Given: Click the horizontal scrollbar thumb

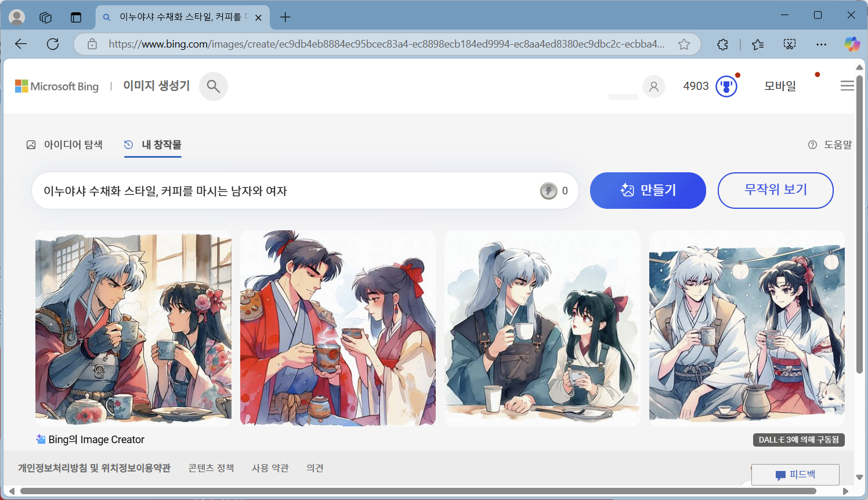Looking at the screenshot, I should click(418, 491).
